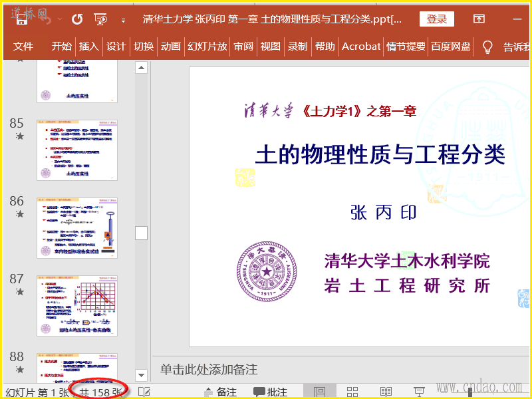Click the slide count 幻灯片 第 1 张 in status bar
This screenshot has height=399, width=532.
point(37,392)
